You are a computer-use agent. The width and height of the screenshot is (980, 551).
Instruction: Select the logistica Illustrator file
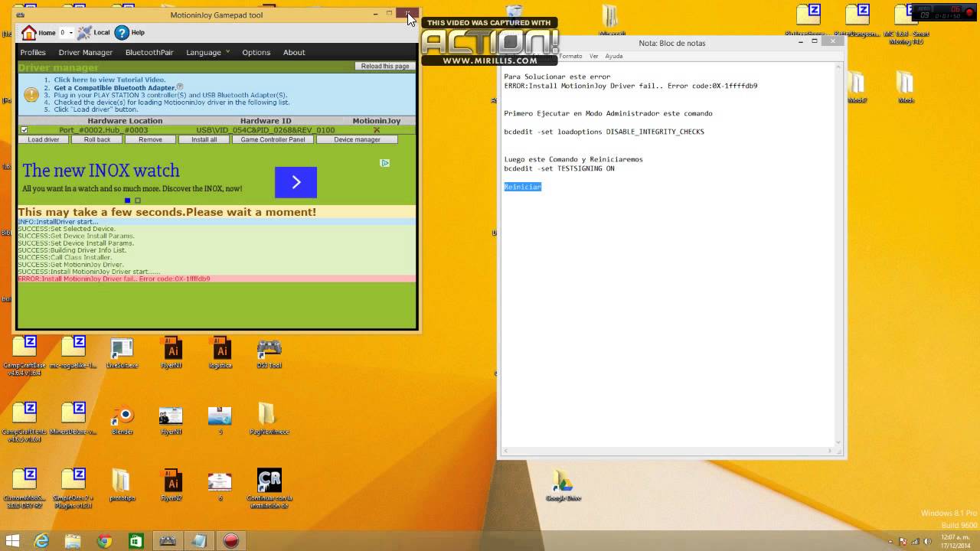[220, 354]
